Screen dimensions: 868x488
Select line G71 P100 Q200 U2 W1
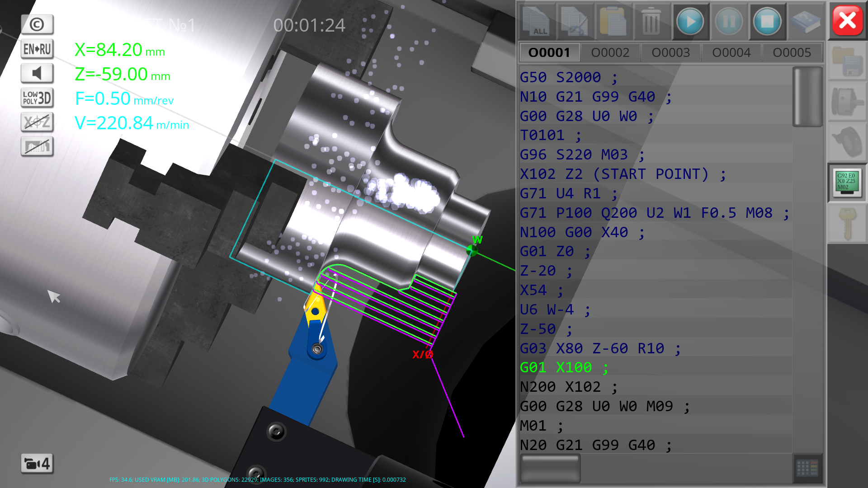[656, 213]
